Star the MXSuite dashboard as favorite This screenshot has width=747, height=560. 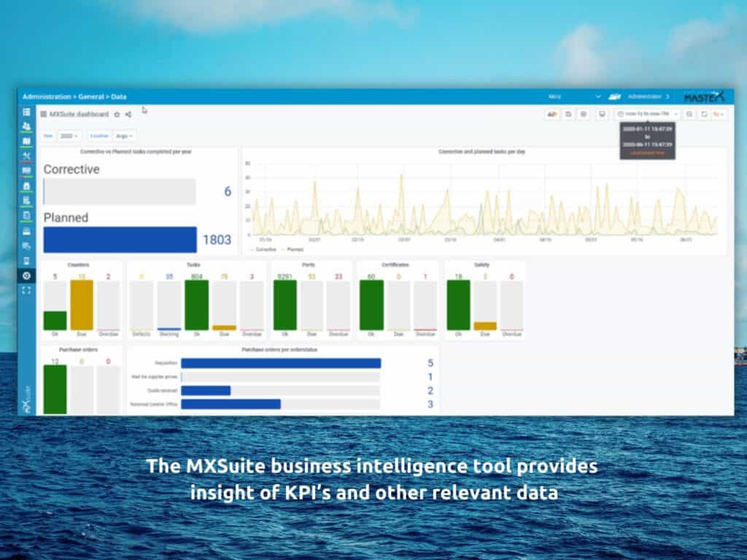click(117, 114)
